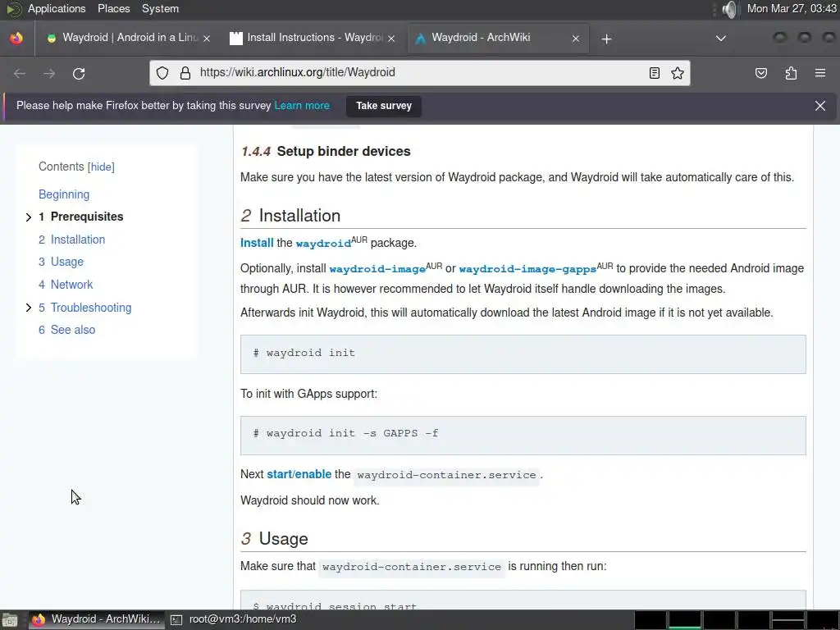Open the Save to Pocket icon
Viewport: 840px width, 630px height.
pos(761,73)
